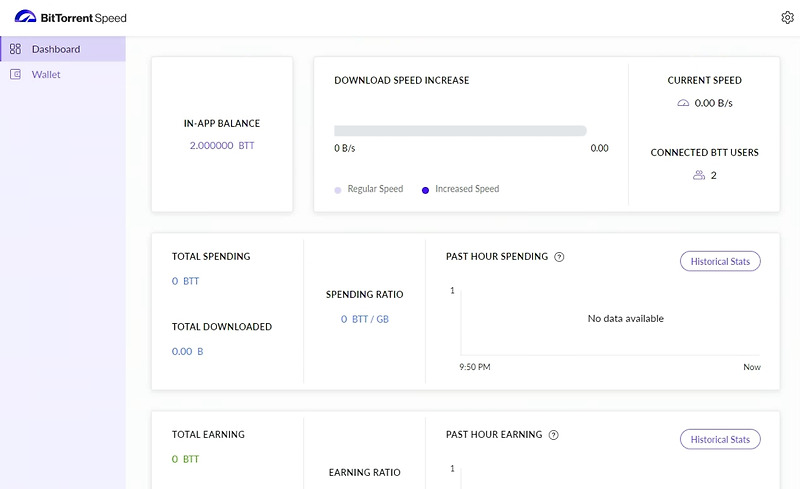Click the Spending Ratio BTT / GB value
Viewport: 800px width, 489px height.
coord(364,319)
